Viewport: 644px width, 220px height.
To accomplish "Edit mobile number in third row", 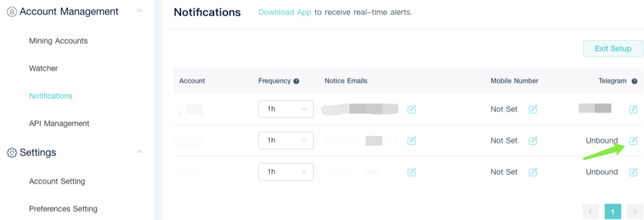I will click(x=533, y=172).
